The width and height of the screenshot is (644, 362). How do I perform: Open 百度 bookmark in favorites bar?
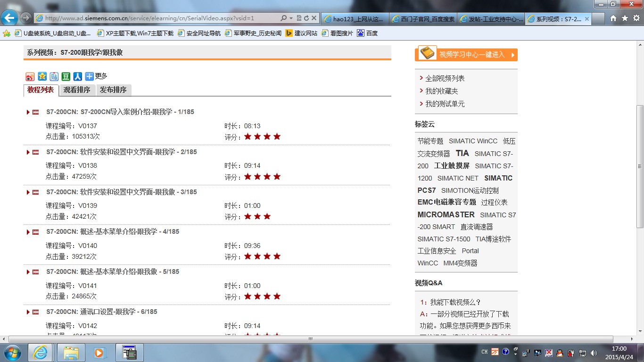pyautogui.click(x=368, y=33)
